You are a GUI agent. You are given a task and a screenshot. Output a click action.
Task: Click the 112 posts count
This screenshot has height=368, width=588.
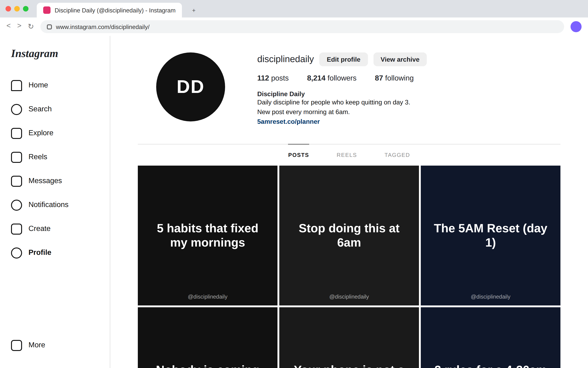point(273,78)
